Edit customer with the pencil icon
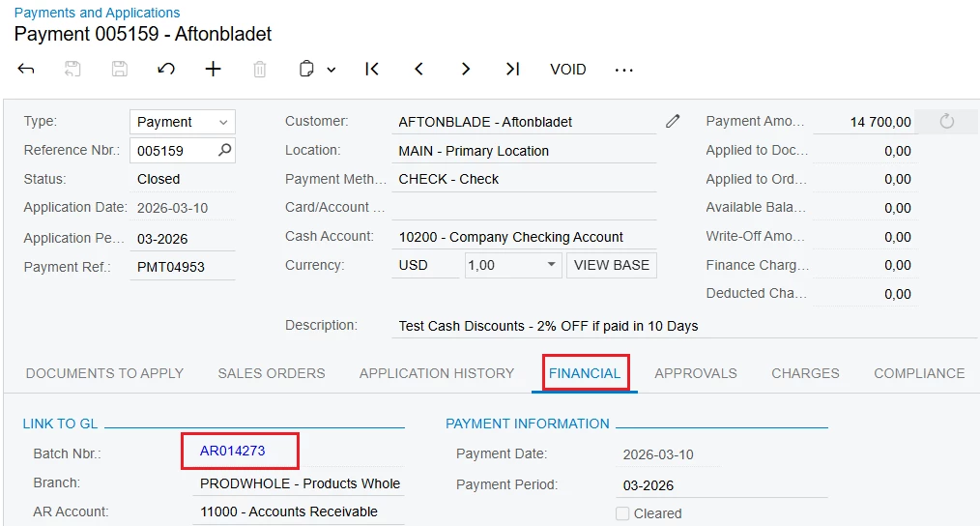This screenshot has height=526, width=980. [x=673, y=121]
